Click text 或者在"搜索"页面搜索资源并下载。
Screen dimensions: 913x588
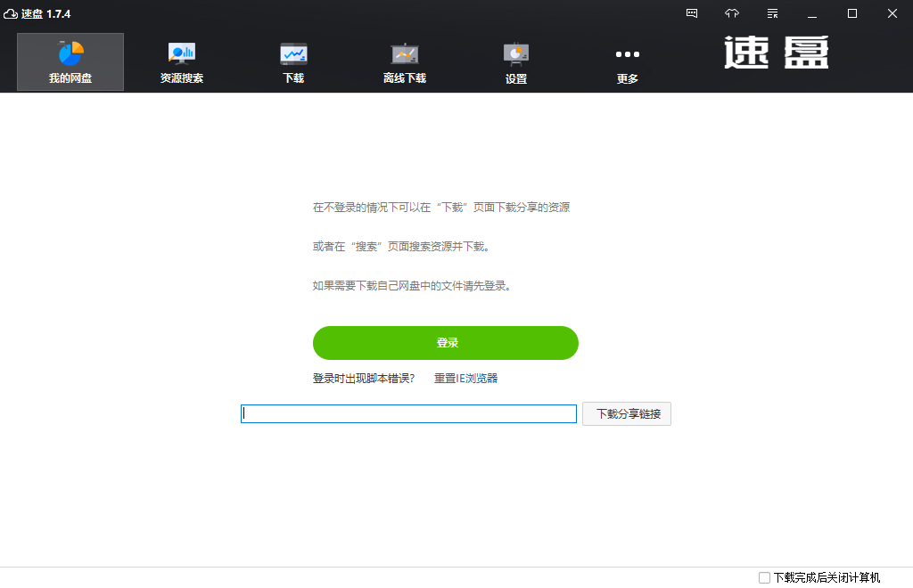pyautogui.click(x=401, y=247)
